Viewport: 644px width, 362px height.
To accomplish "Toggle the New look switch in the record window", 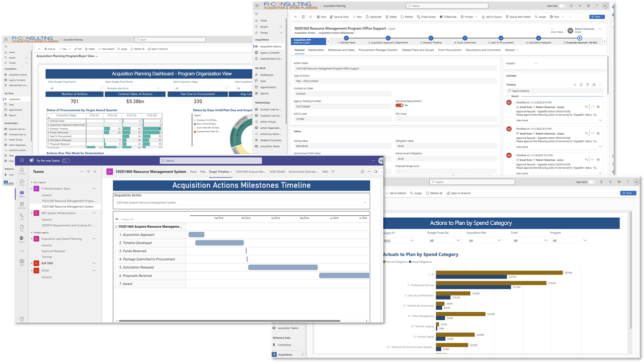I will click(x=562, y=6).
